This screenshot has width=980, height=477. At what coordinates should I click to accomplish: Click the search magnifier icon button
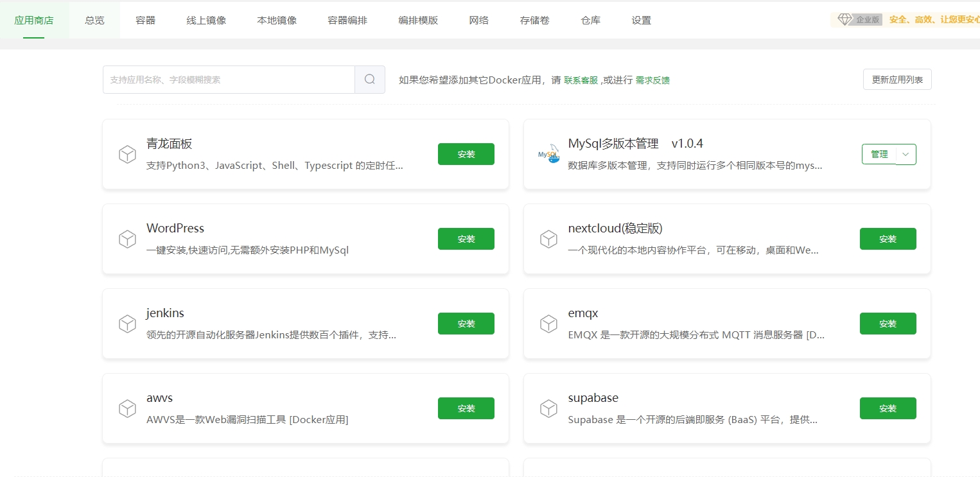click(x=370, y=80)
